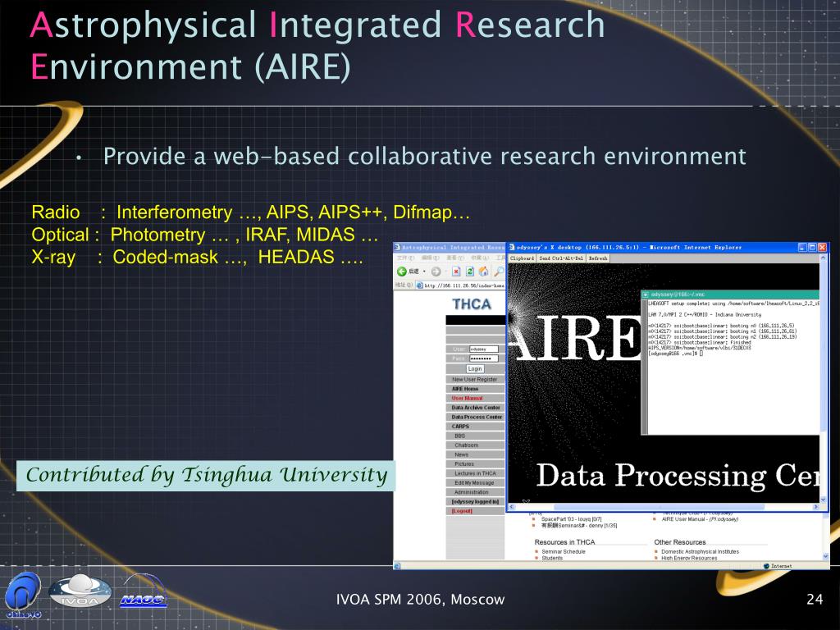Viewport: 840px width, 630px height.
Task: Click the terminal window menu icon in its title bar
Action: [646, 294]
